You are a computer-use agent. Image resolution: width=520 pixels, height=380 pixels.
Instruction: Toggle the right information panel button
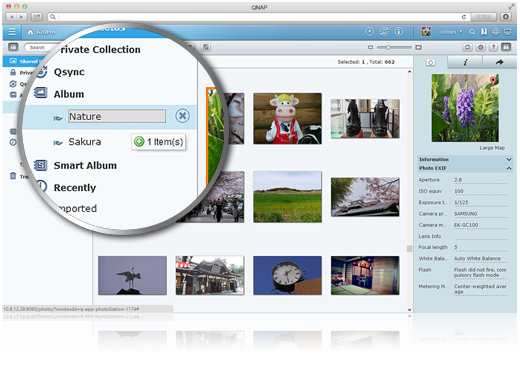(x=506, y=47)
